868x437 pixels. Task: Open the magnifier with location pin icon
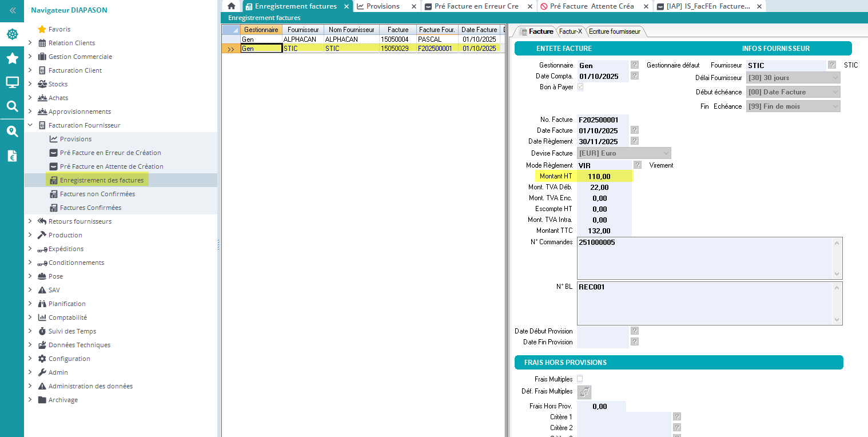tap(12, 132)
